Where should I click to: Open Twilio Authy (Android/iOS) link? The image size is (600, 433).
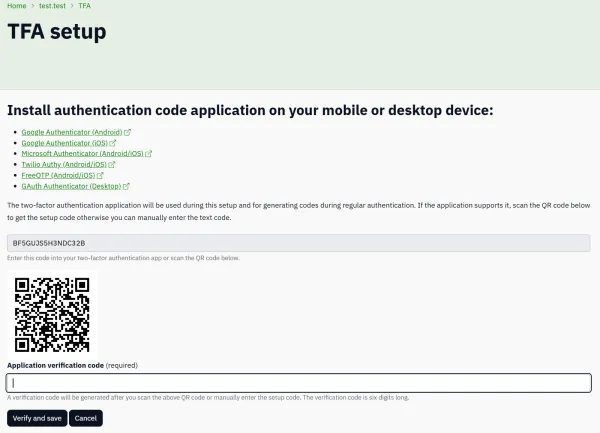64,164
